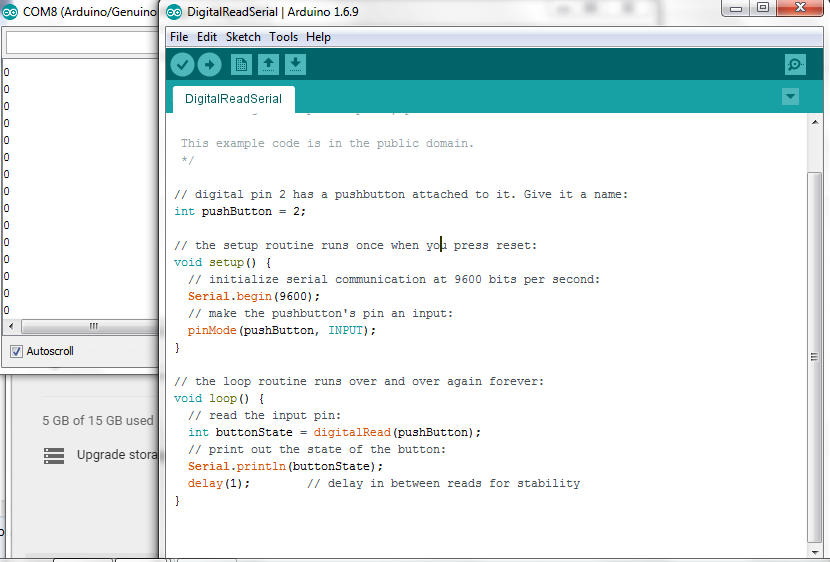The image size is (830, 562).
Task: Click the '5 GB of 15 GB used' text
Action: [x=98, y=421]
